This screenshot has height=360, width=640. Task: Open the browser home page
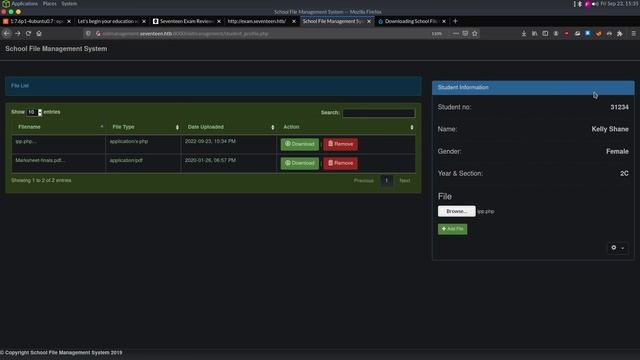pos(39,33)
